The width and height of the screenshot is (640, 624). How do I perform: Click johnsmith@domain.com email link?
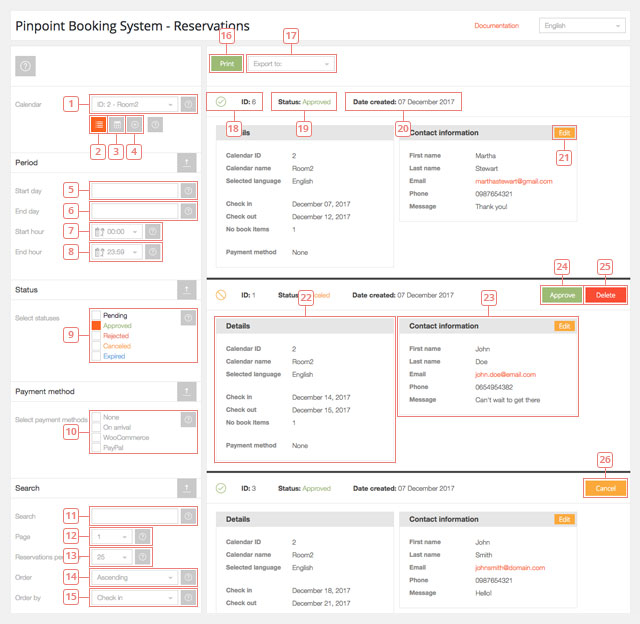(x=510, y=568)
